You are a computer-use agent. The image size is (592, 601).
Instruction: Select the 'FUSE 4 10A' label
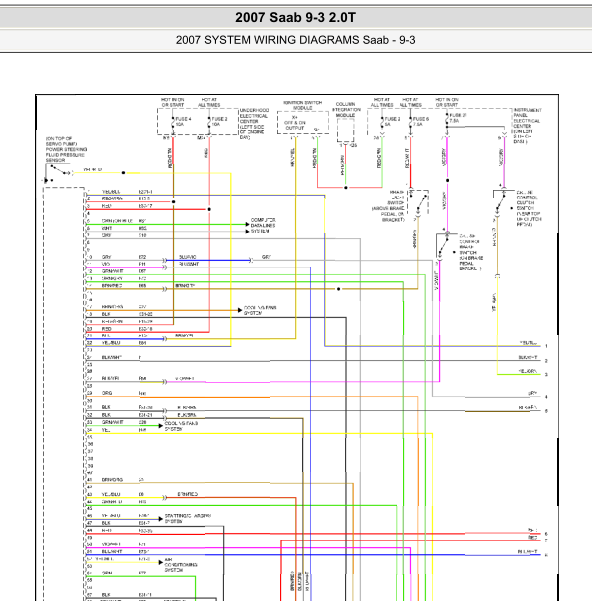(183, 122)
